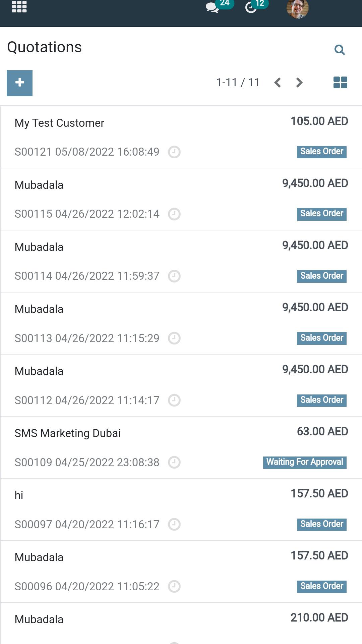
Task: Switch to kanban view icon
Action: pyautogui.click(x=340, y=83)
